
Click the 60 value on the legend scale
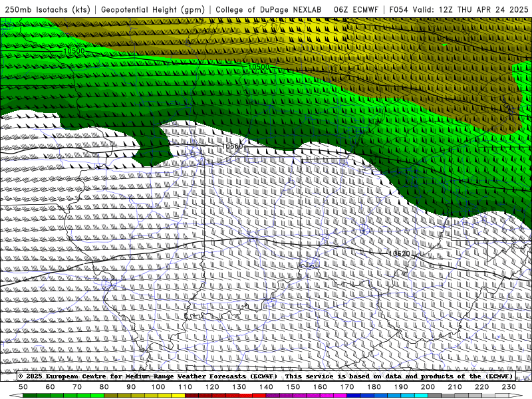pyautogui.click(x=51, y=387)
